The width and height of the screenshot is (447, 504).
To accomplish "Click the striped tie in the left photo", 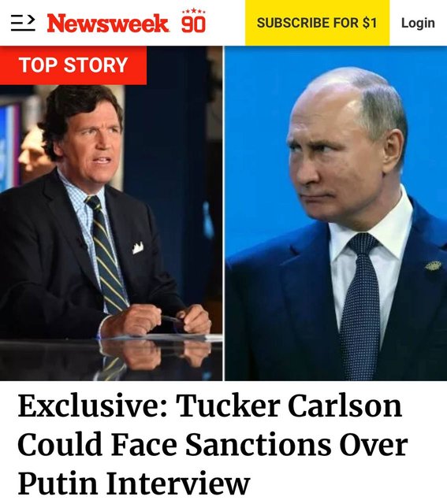I will tap(107, 254).
